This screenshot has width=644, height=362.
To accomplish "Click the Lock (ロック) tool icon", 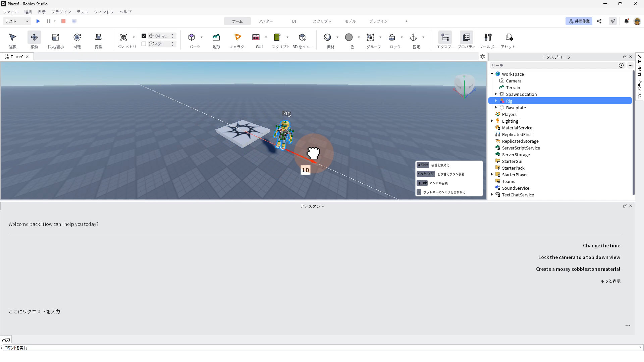I will coord(392,37).
